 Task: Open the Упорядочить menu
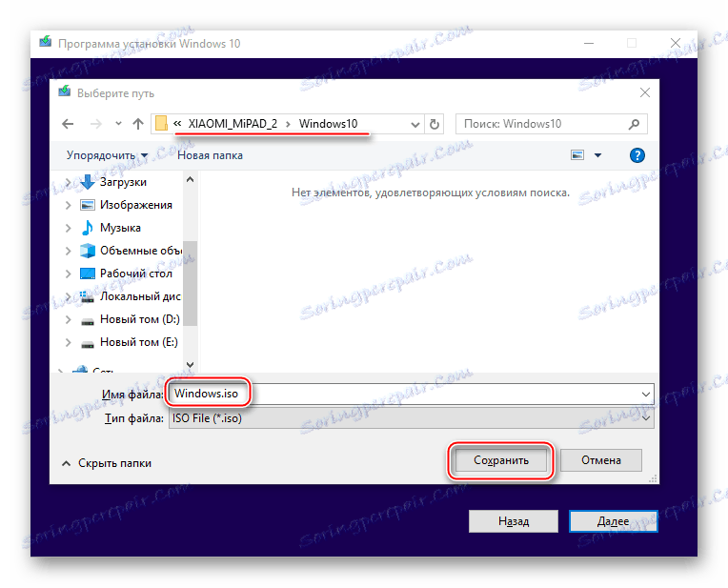tap(107, 155)
